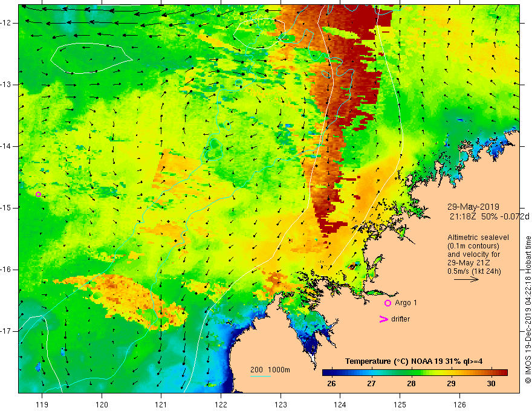Click the magenta Argo float marker near 119E
The width and height of the screenshot is (532, 411).
(38, 194)
